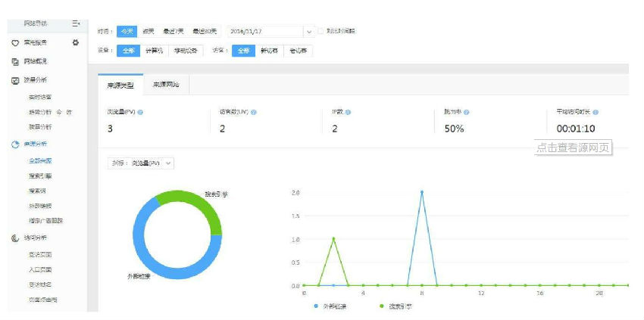Switch to the 来源网站 tab
This screenshot has height=320, width=644.
click(x=165, y=85)
